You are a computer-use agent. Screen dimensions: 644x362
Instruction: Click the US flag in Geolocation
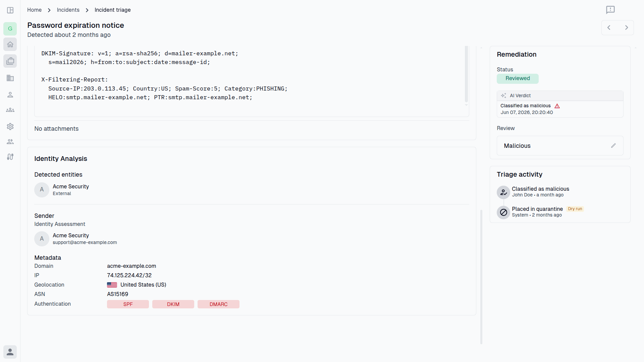click(112, 285)
